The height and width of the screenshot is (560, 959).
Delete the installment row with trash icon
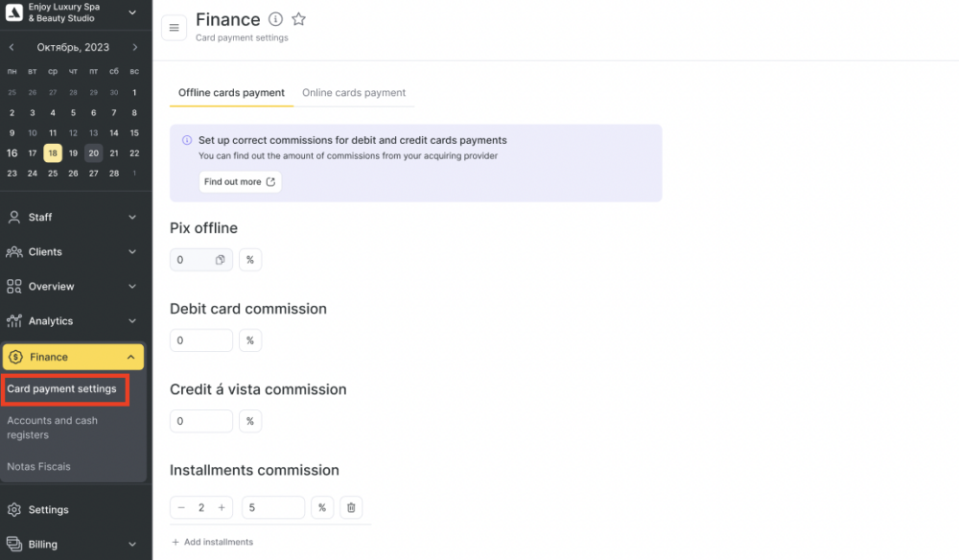(x=351, y=507)
